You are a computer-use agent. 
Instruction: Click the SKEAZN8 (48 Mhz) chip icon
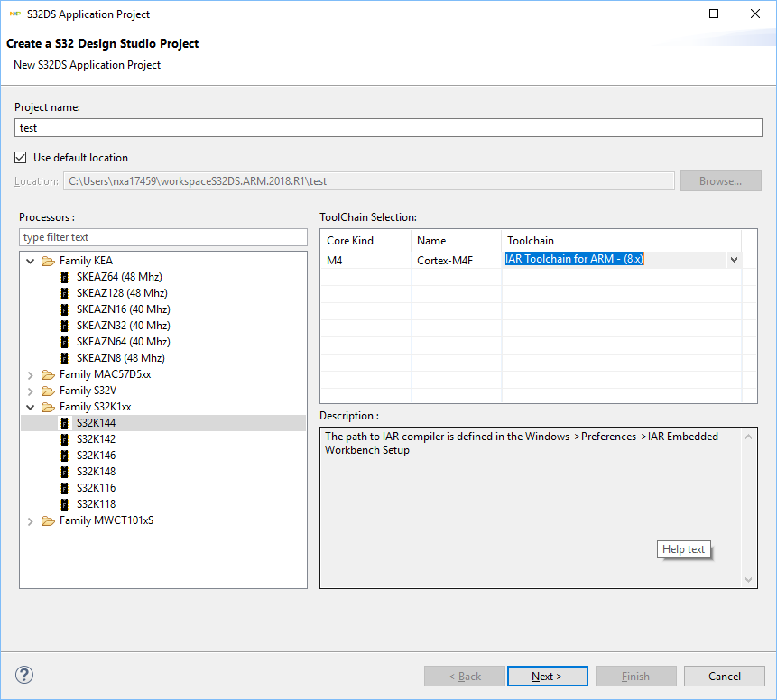pos(64,358)
